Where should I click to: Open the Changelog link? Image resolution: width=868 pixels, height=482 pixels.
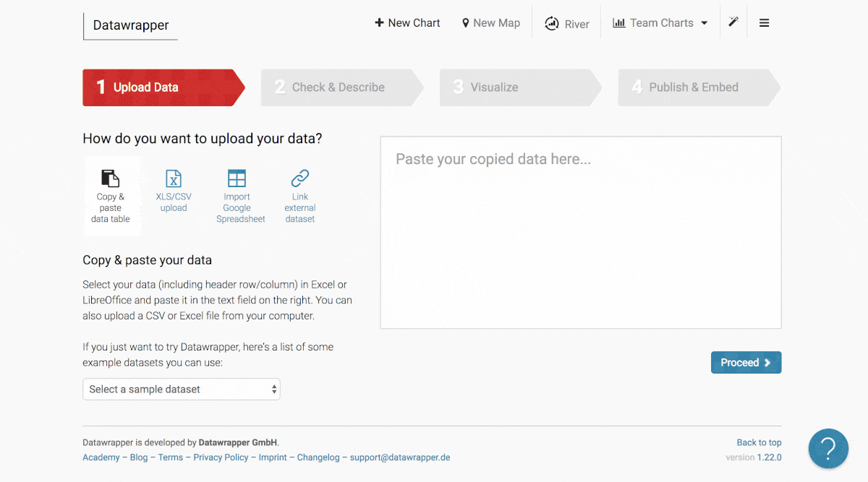click(x=318, y=457)
